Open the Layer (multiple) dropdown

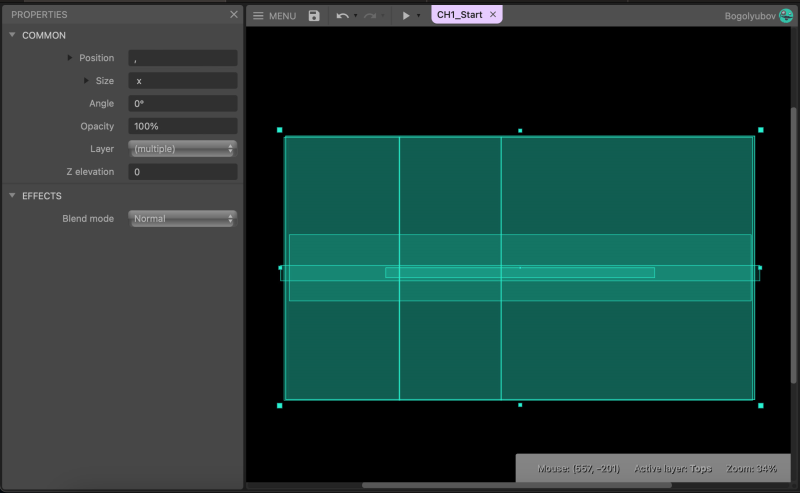tap(183, 149)
